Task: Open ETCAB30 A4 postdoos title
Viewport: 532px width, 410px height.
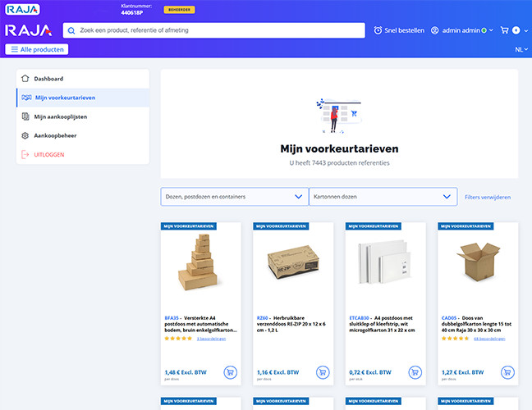Action: tap(383, 324)
